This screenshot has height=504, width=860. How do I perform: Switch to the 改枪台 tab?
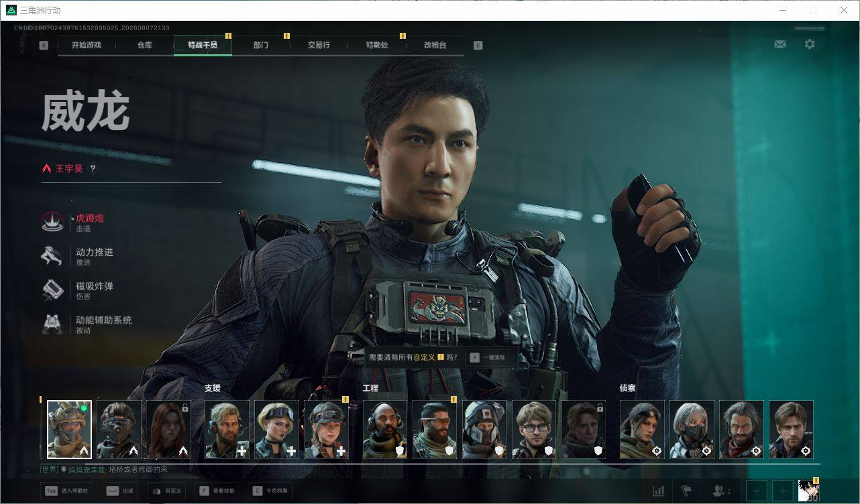tap(435, 46)
